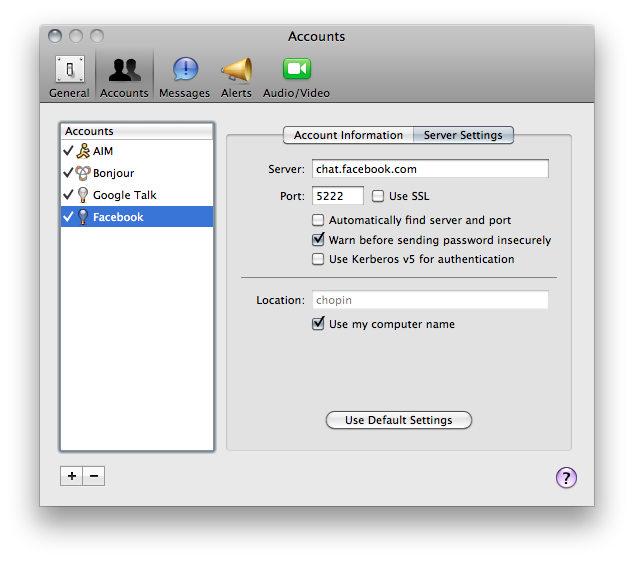This screenshot has width=634, height=561.
Task: Enable the Use SSL checkbox
Action: click(x=379, y=196)
